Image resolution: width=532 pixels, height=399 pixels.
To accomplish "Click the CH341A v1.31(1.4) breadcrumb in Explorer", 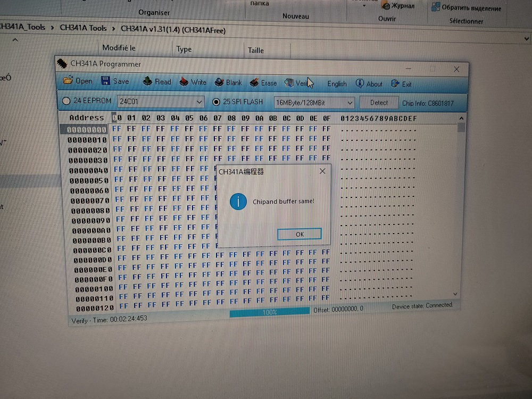I will [x=173, y=30].
